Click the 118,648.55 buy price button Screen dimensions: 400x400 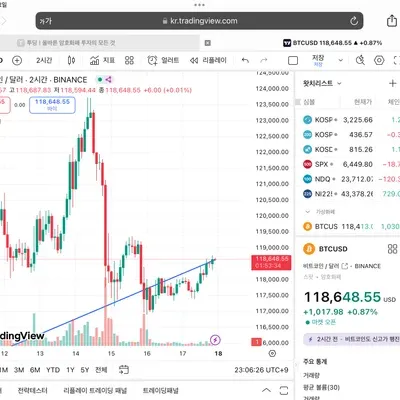(x=52, y=105)
